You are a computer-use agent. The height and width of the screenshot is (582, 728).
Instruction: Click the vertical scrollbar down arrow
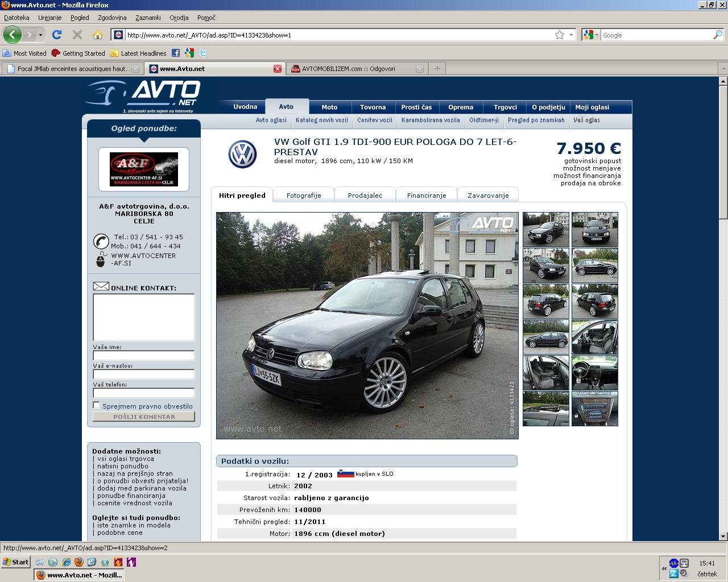(723, 536)
